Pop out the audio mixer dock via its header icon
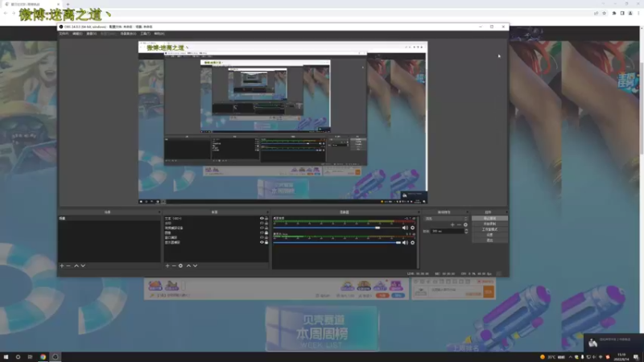The width and height of the screenshot is (644, 362). [419, 212]
